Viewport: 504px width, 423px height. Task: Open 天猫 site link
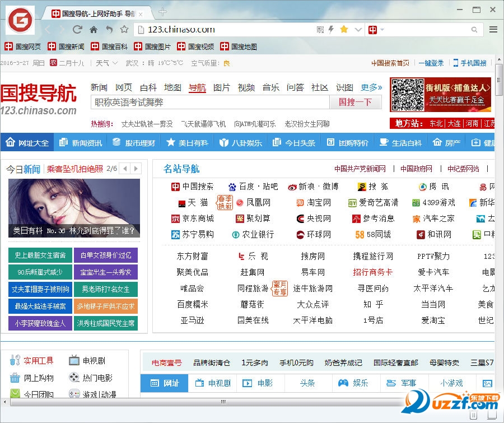193,203
